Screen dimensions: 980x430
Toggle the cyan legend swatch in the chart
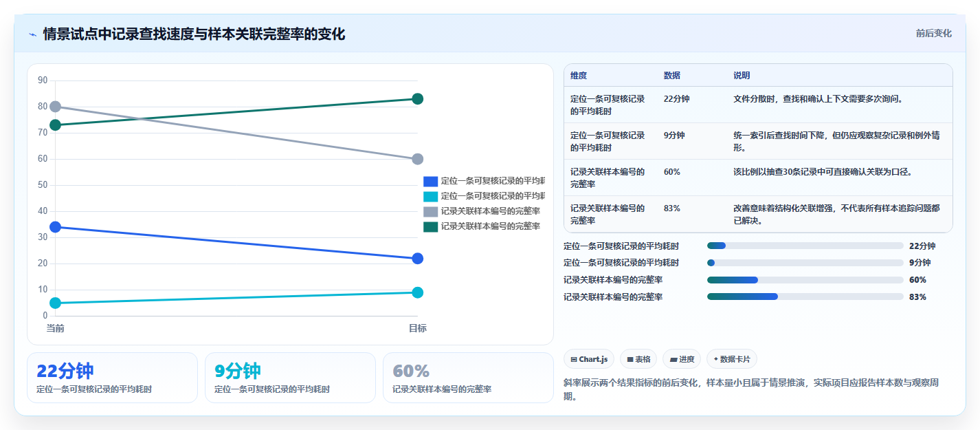[x=430, y=197]
